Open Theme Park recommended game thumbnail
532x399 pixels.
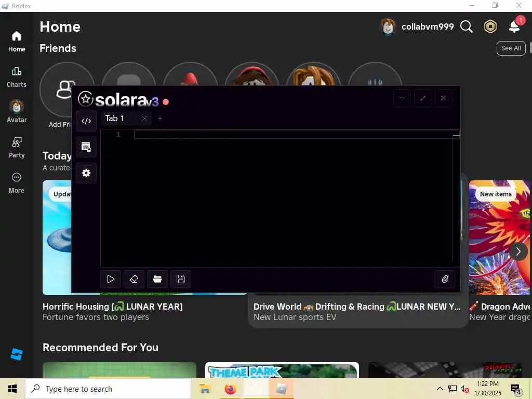click(282, 370)
